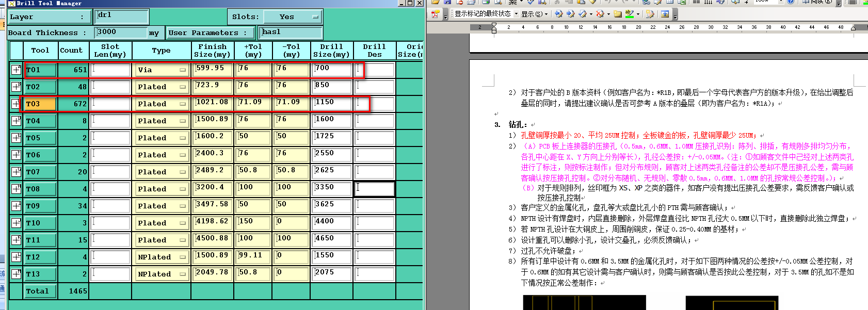Expand the T12 tool row plus icon
Image resolution: width=868 pixels, height=310 pixels.
[16, 257]
